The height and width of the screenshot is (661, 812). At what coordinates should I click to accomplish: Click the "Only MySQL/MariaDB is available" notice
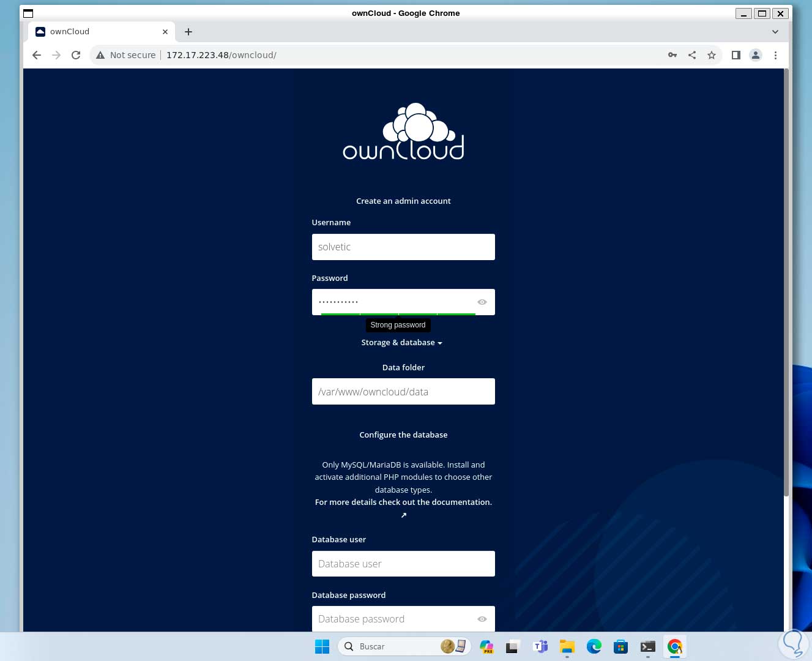tap(403, 477)
